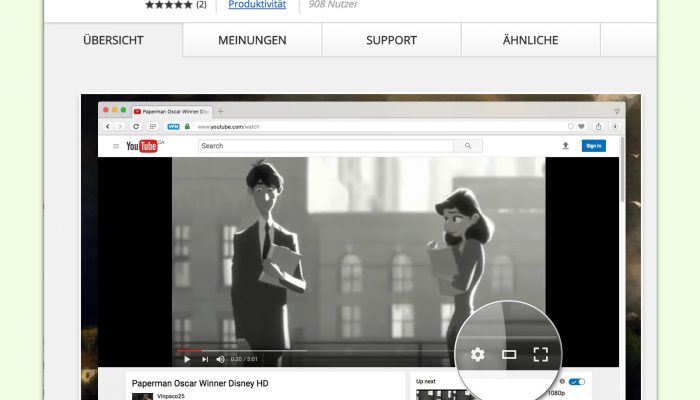Click the Vinpaco25 channel avatar
700x400 pixels.
point(142,396)
